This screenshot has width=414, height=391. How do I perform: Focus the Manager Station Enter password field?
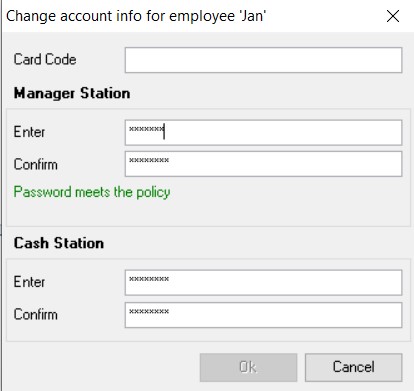263,133
